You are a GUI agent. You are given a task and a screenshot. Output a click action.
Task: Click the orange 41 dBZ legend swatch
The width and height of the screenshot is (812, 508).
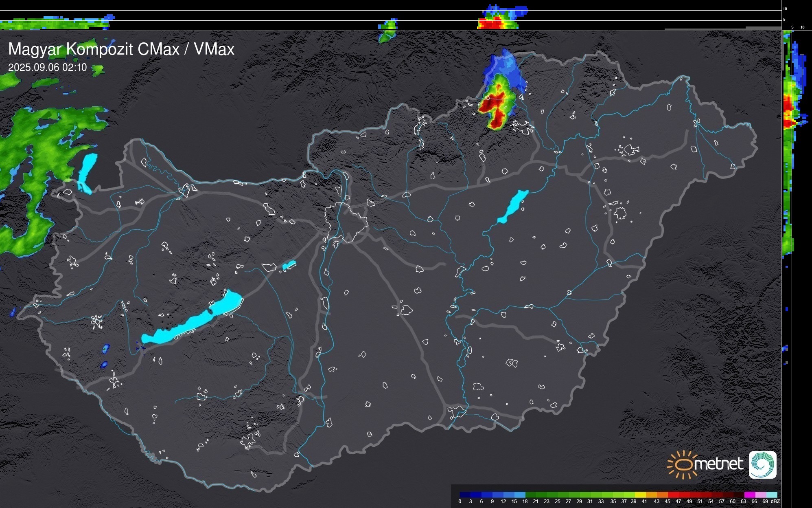click(651, 495)
